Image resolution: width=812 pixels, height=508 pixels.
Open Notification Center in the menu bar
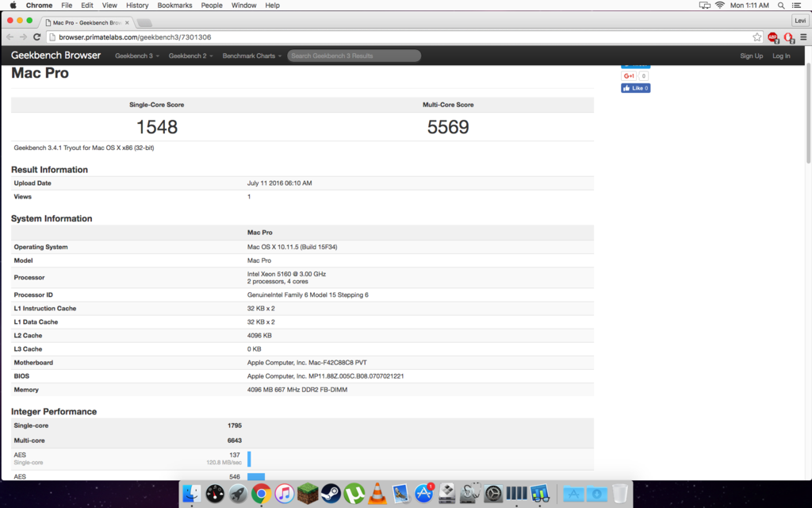coord(797,6)
